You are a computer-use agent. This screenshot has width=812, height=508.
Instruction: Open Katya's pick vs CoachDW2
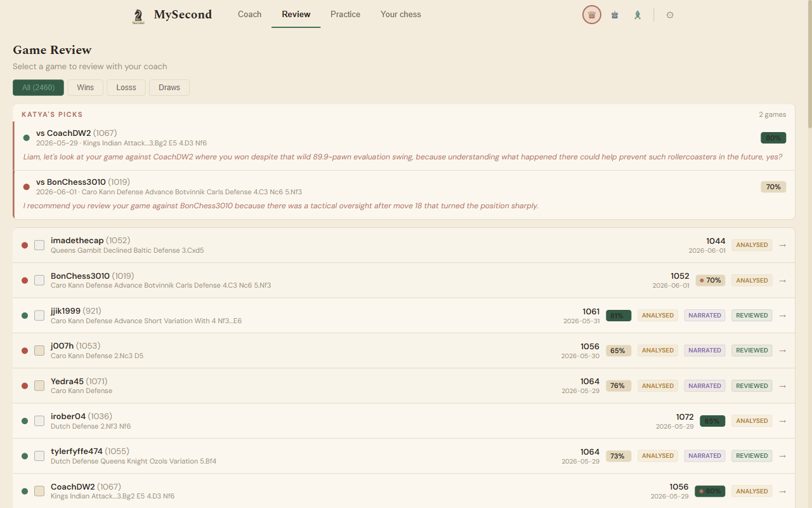(404, 145)
